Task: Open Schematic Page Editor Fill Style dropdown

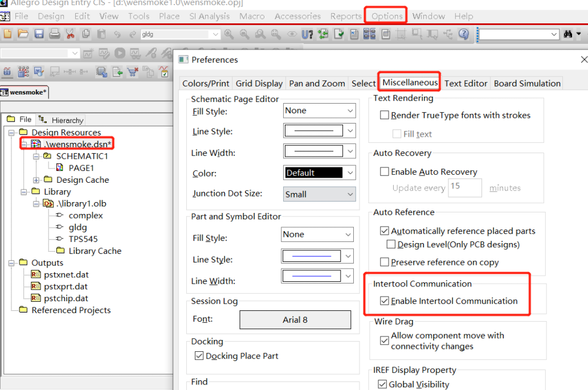Action: pyautogui.click(x=319, y=110)
